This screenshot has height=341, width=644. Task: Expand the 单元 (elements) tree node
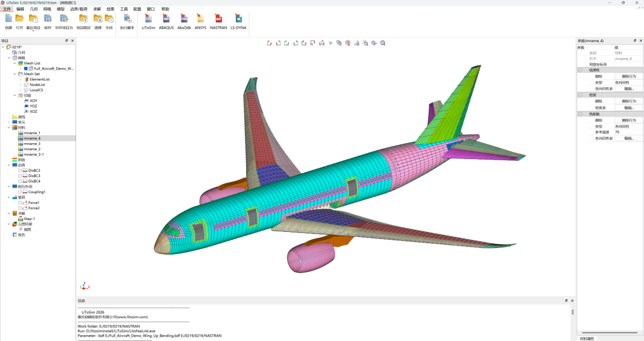9,122
